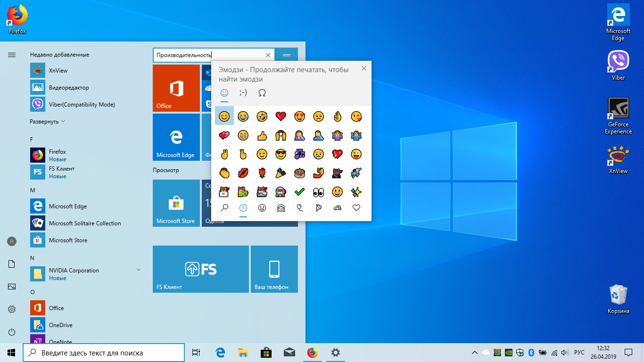
Task: Insert the heart-eyes face emoji
Action: pos(300,116)
